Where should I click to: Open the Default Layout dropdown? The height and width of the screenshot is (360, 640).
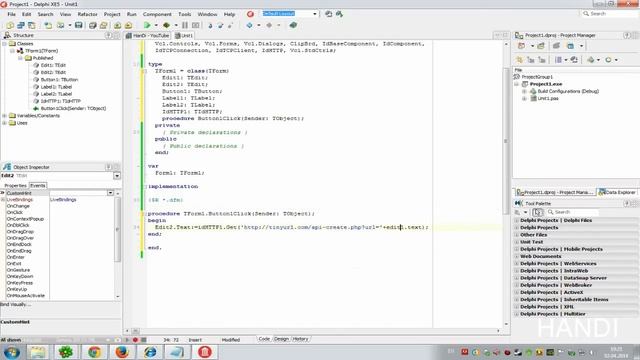[x=315, y=14]
